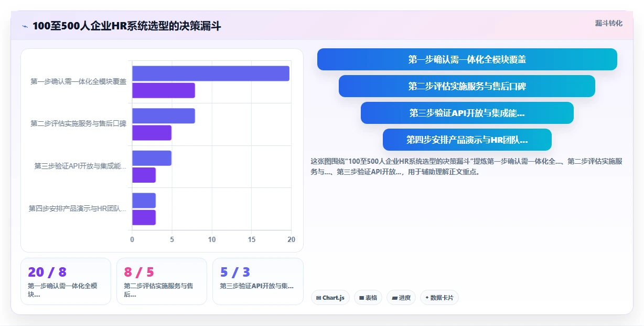The height and width of the screenshot is (326, 644).
Task: Open the 20 / 8 data card
Action: tap(66, 281)
